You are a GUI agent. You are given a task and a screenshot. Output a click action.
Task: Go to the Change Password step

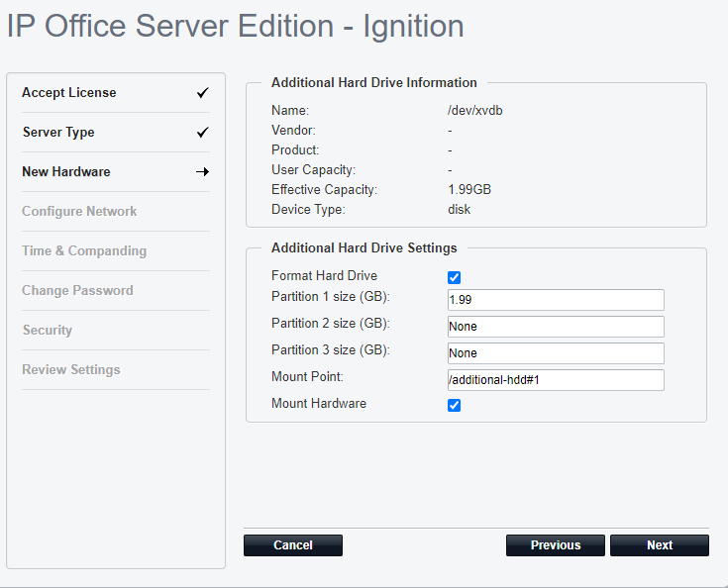coord(77,290)
